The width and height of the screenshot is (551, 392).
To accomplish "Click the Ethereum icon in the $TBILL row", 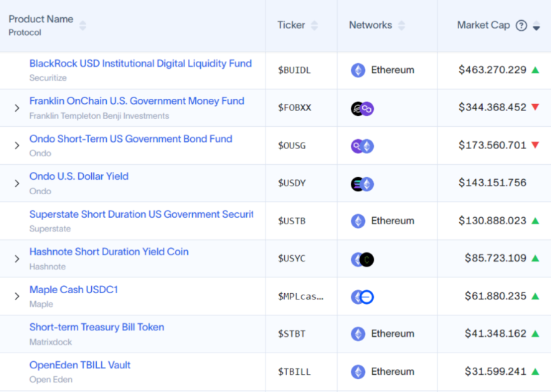I will 358,372.
